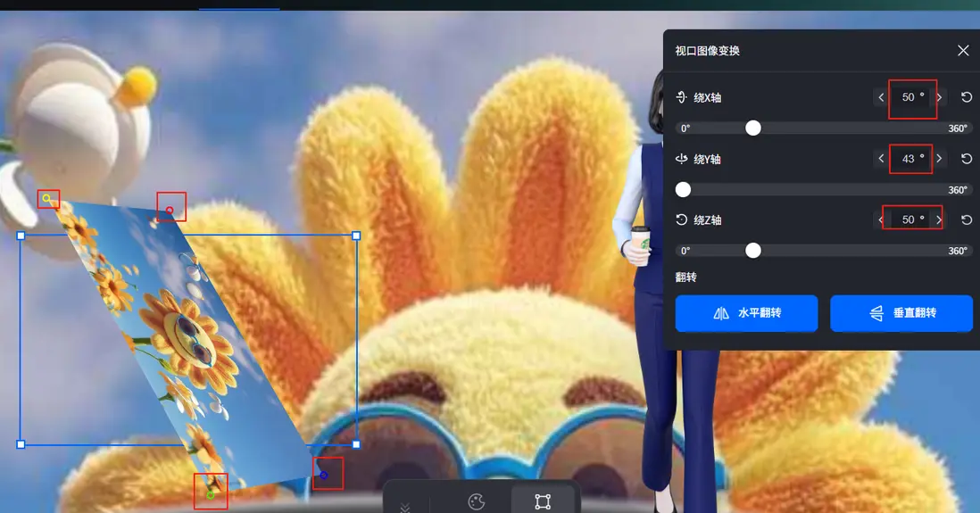Close the 视口图像变换 panel

(x=962, y=51)
